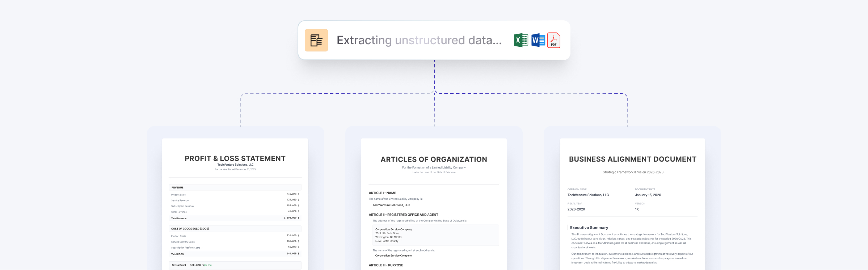Click the Article I - Name heading
This screenshot has height=270, width=868.
[x=382, y=193]
